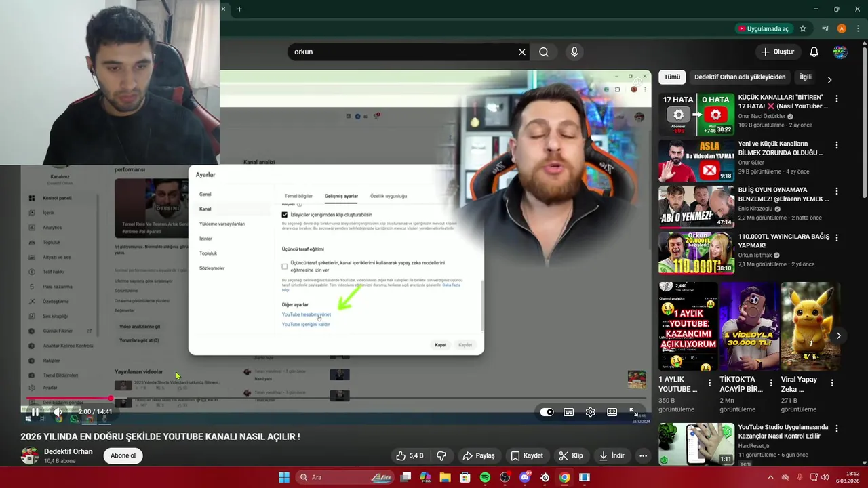Clear the search box with the X icon
The height and width of the screenshot is (488, 868).
(x=522, y=52)
